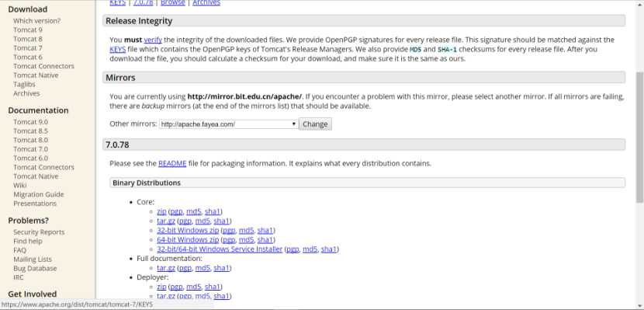
Task: Open pgp signature for Deployer zip
Action: (x=176, y=287)
